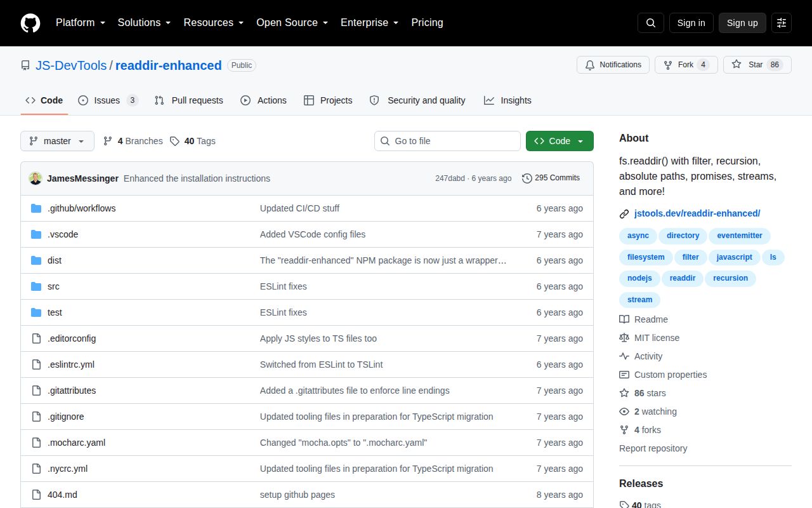812x508 pixels.
Task: Expand the Solutions menu
Action: click(x=144, y=23)
